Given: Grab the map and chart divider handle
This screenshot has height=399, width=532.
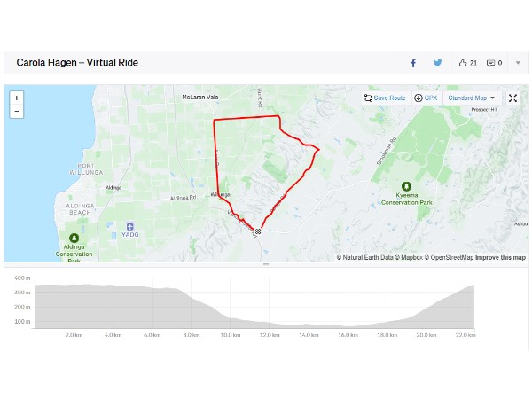Looking at the screenshot, I should (266, 264).
